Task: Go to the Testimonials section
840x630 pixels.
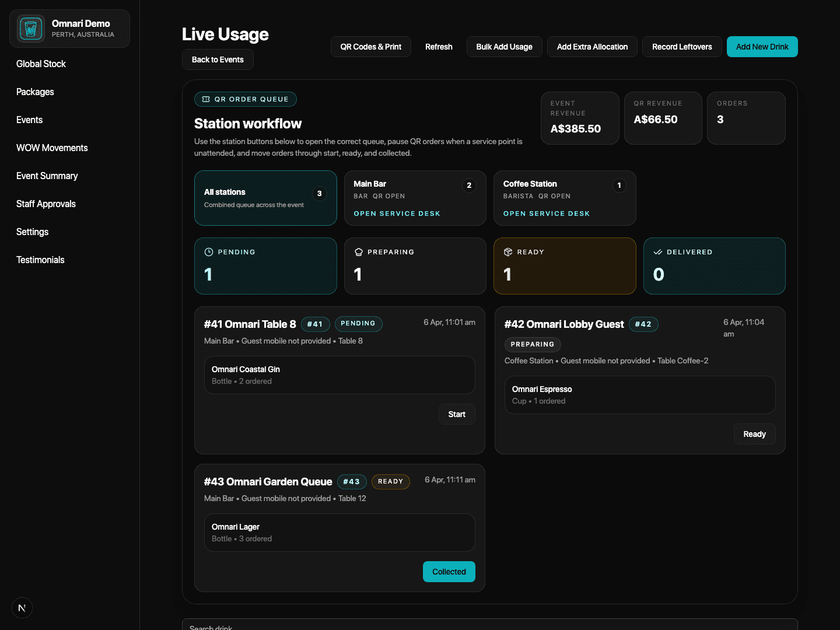Action: click(40, 260)
